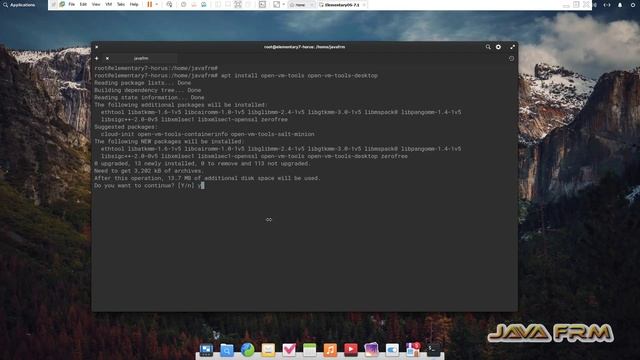
Task: Open Files app from the dock
Action: (227, 349)
